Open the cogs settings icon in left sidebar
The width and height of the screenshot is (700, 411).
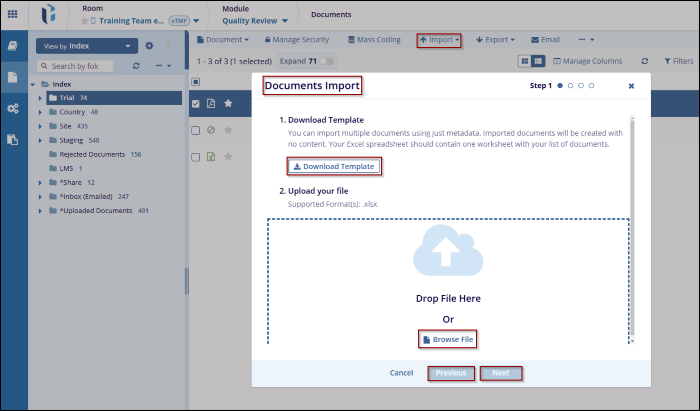[13, 108]
